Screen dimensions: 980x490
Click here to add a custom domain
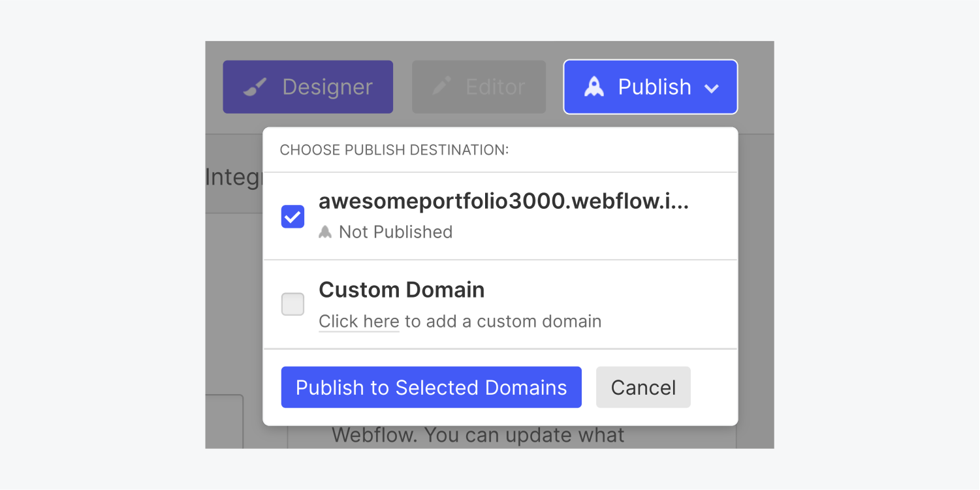point(358,320)
